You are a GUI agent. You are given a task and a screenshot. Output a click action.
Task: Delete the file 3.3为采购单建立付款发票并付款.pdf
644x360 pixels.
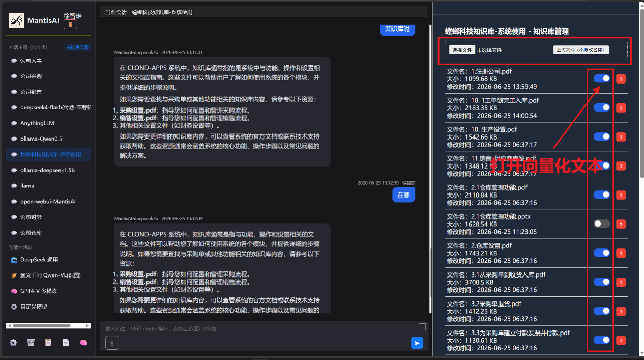pos(621,340)
